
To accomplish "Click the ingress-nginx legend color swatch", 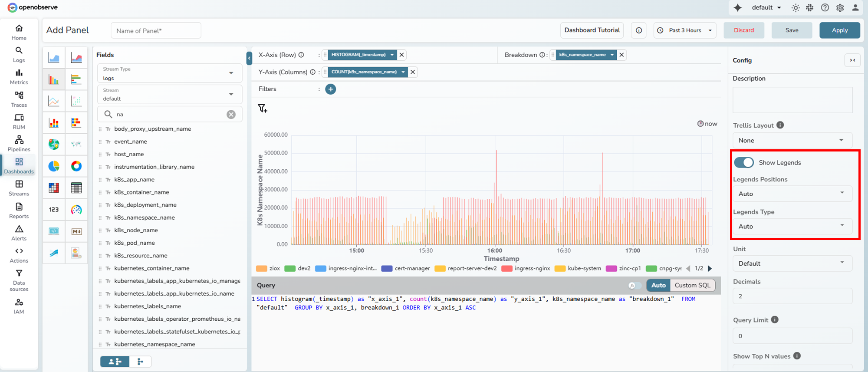I will [x=506, y=269].
